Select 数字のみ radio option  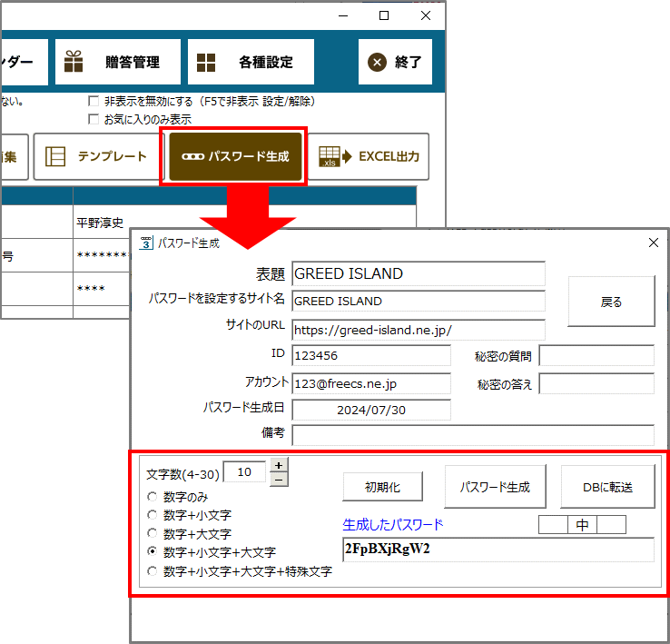pyautogui.click(x=152, y=497)
